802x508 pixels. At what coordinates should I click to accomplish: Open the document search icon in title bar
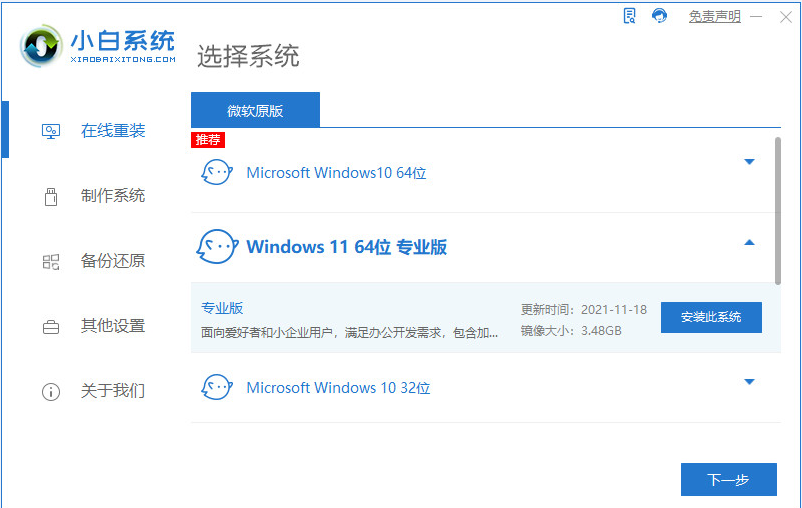tap(629, 16)
